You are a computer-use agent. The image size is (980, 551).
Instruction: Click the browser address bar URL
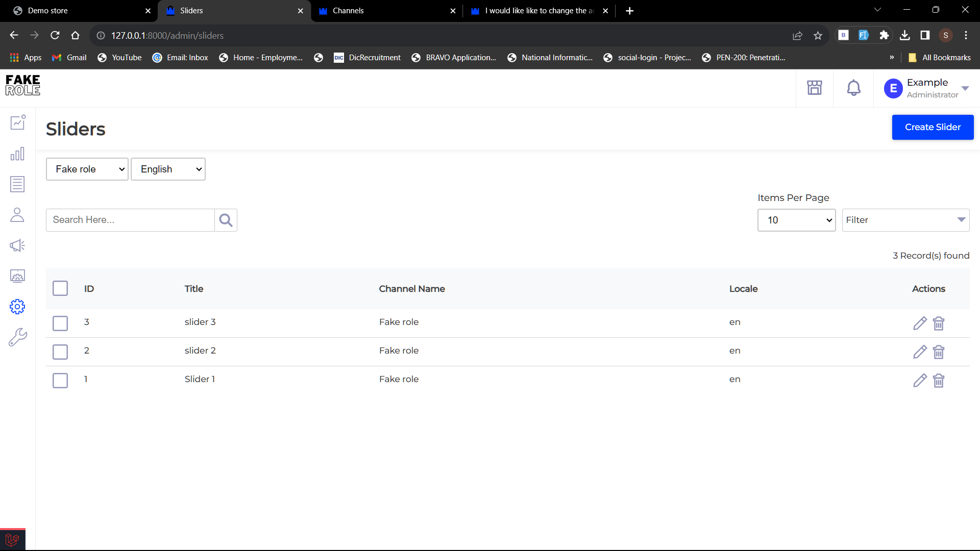(x=167, y=35)
